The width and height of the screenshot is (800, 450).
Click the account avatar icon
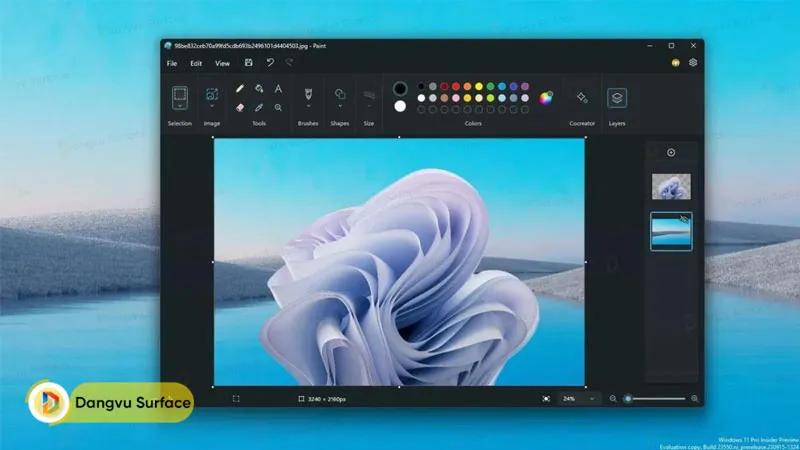[676, 63]
